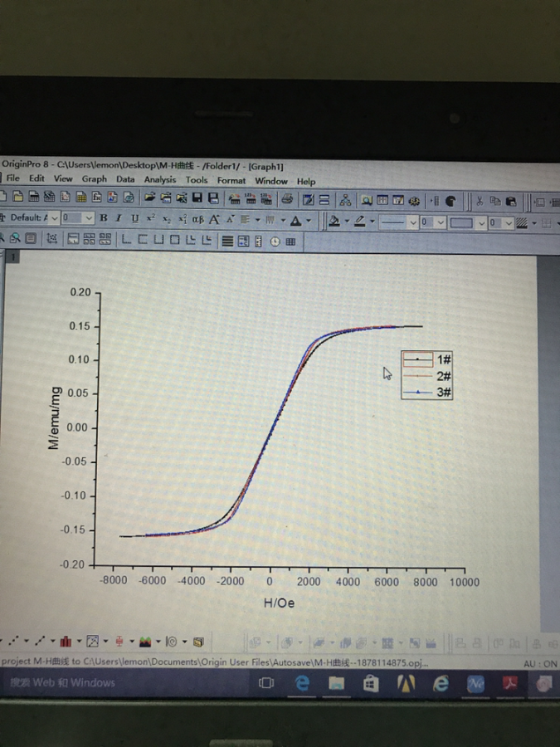The image size is (560, 747).
Task: Click the Rescale axes icon
Action: (x=51, y=238)
